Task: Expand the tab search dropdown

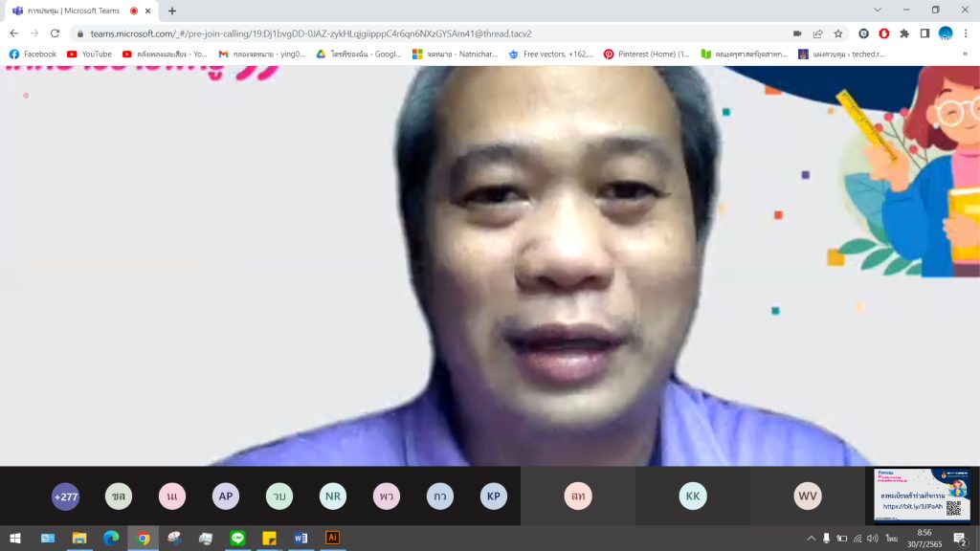Action: (x=878, y=10)
